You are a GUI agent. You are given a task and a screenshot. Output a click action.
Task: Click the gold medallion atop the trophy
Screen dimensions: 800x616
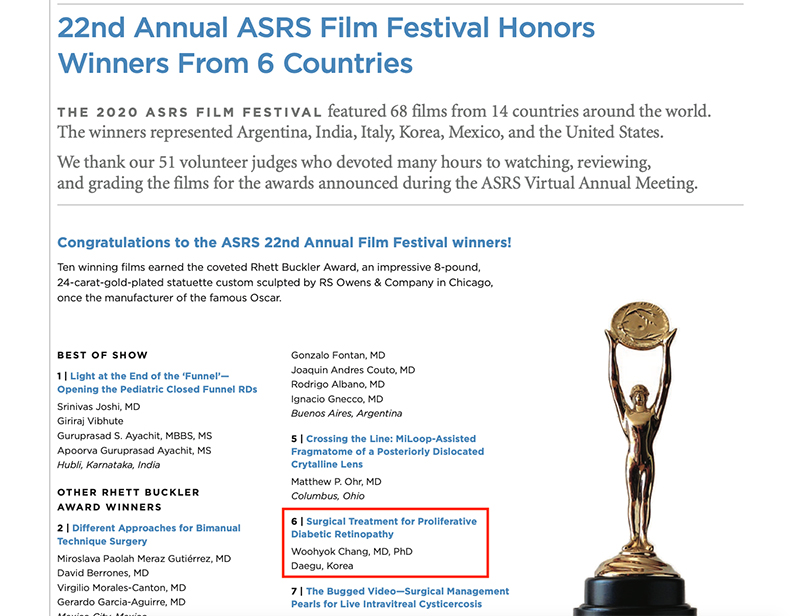[x=641, y=325]
